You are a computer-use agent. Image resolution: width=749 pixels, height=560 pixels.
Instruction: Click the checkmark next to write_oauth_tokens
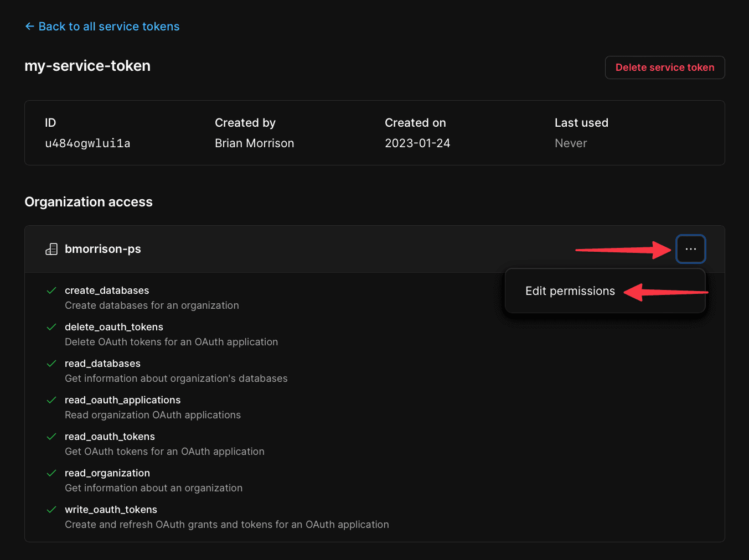[x=51, y=510]
